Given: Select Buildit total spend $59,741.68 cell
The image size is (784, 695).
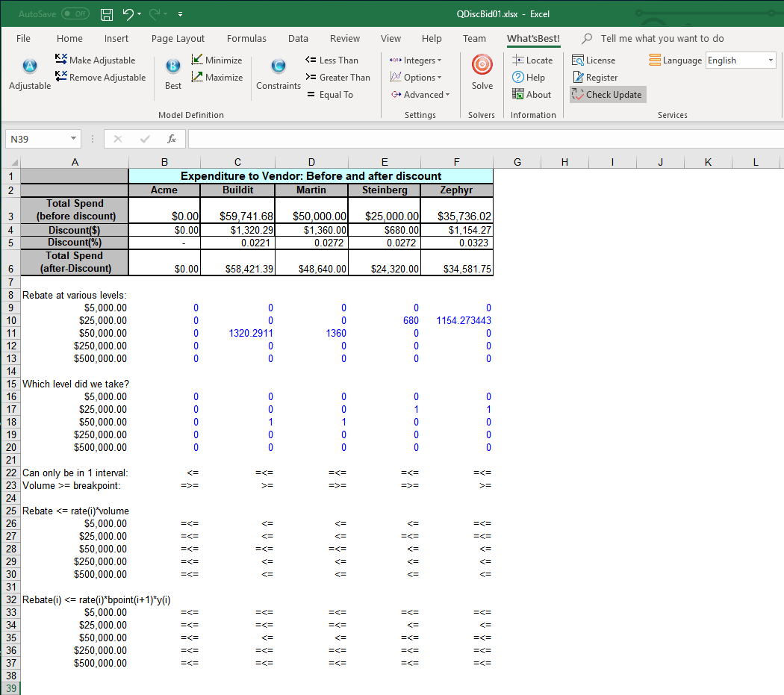Looking at the screenshot, I should point(238,210).
